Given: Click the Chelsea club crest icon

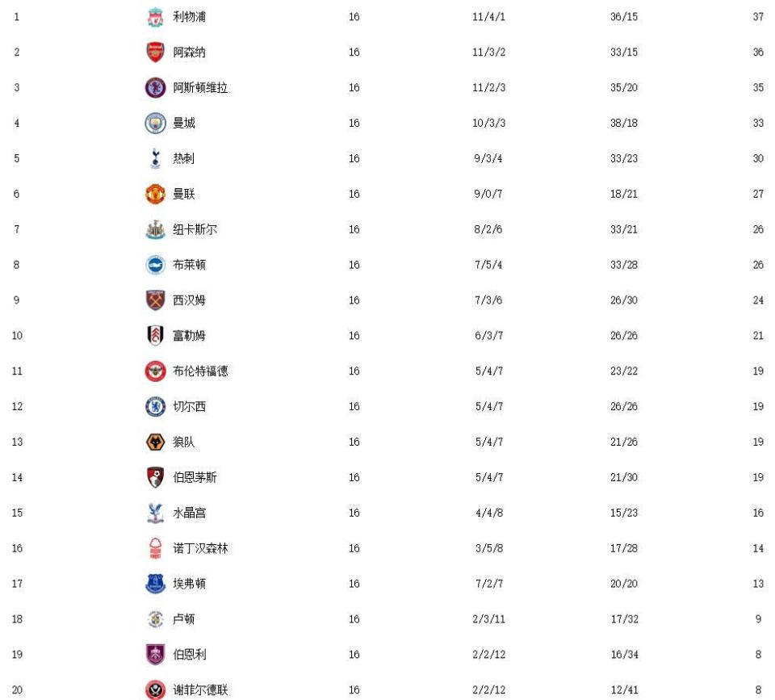Looking at the screenshot, I should click(155, 407).
